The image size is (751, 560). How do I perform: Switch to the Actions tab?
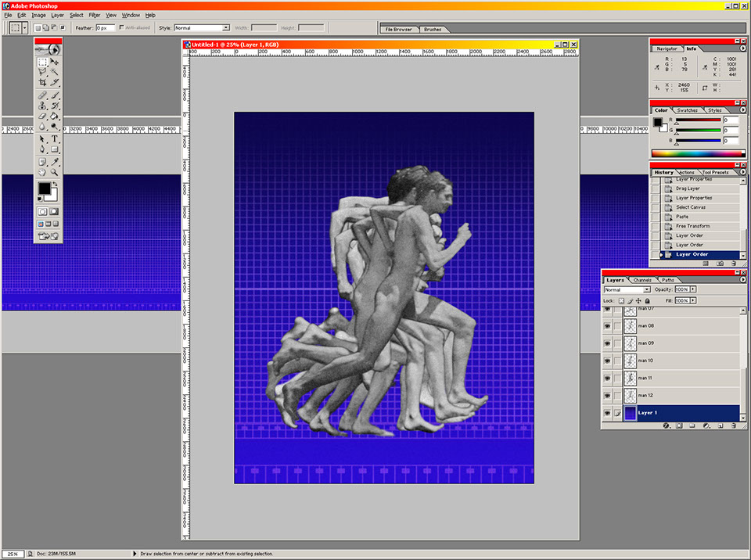[x=686, y=172]
